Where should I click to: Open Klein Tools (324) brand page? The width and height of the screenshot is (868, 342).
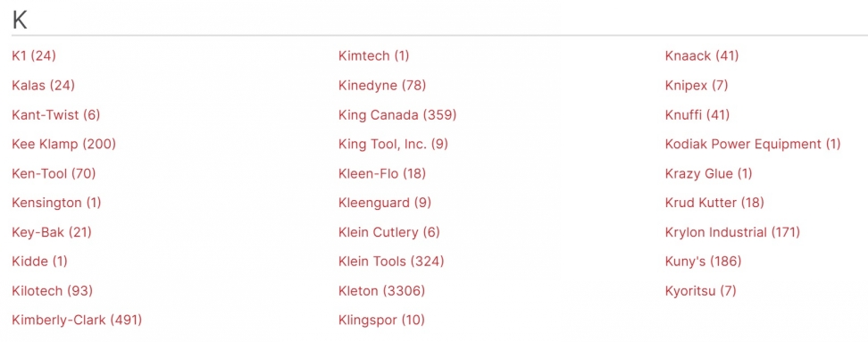pos(391,262)
